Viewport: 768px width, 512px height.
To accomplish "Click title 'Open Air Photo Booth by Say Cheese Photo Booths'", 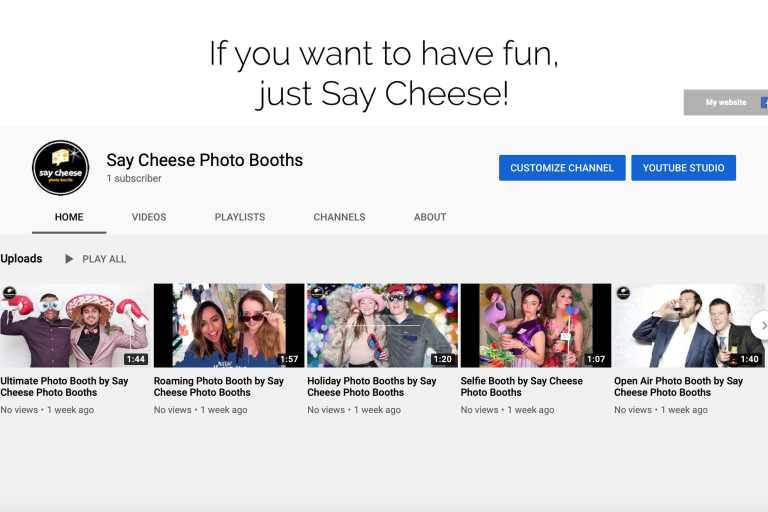I will click(678, 387).
